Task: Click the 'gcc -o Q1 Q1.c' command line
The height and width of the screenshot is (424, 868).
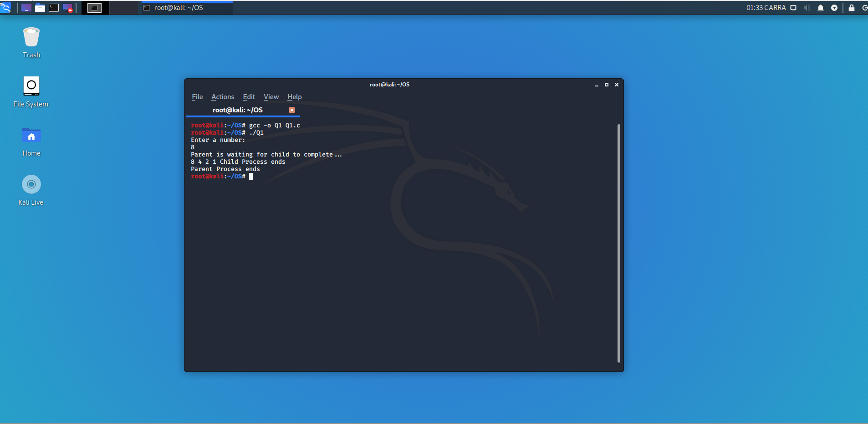Action: (x=245, y=126)
